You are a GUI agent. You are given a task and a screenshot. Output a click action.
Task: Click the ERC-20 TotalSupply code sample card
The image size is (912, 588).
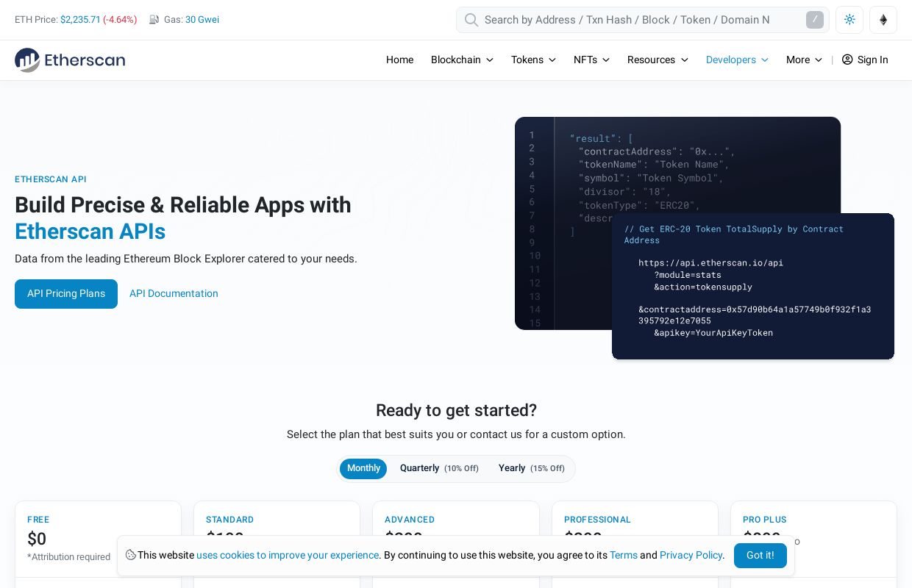click(753, 287)
